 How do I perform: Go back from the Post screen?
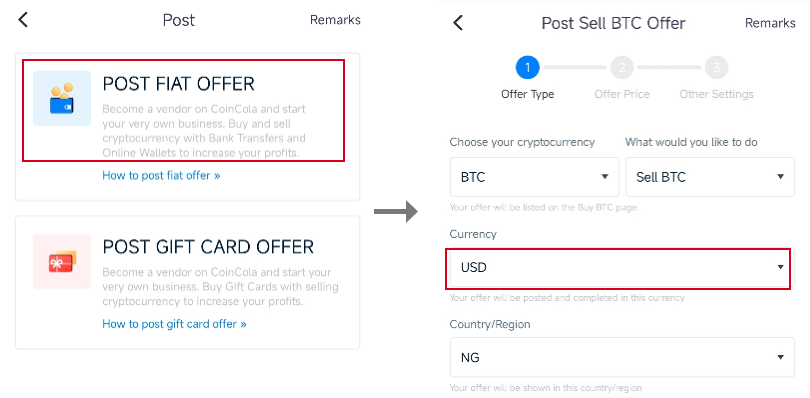[x=23, y=20]
